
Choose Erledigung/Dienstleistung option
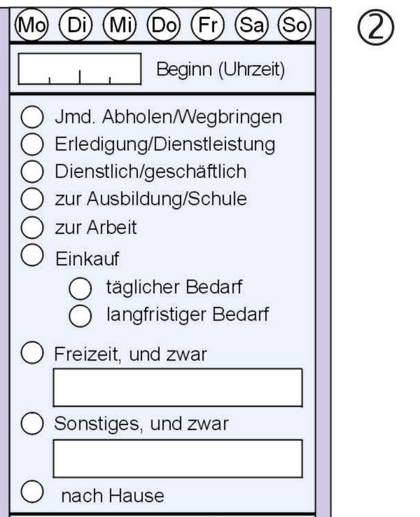32,144
